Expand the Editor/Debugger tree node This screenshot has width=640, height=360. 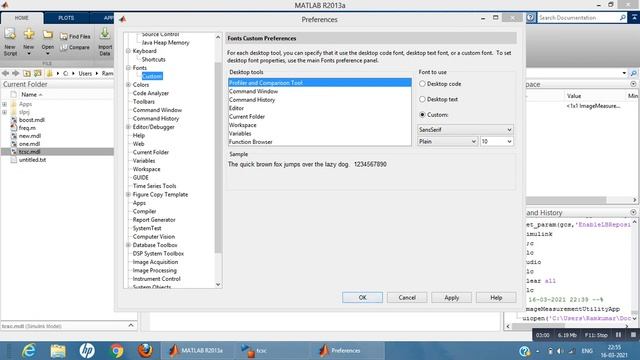pos(128,127)
